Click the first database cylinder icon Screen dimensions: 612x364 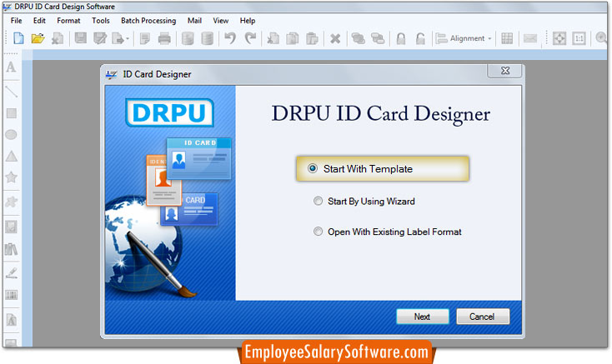coord(188,38)
